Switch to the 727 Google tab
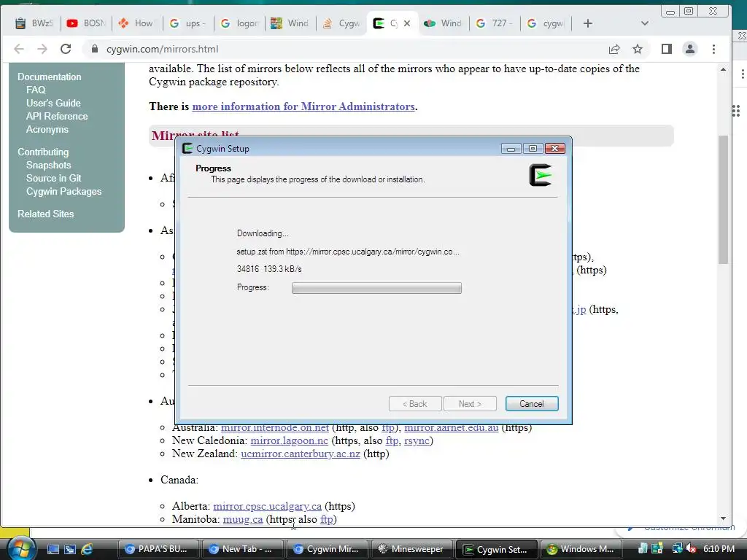The image size is (747, 560). [494, 23]
